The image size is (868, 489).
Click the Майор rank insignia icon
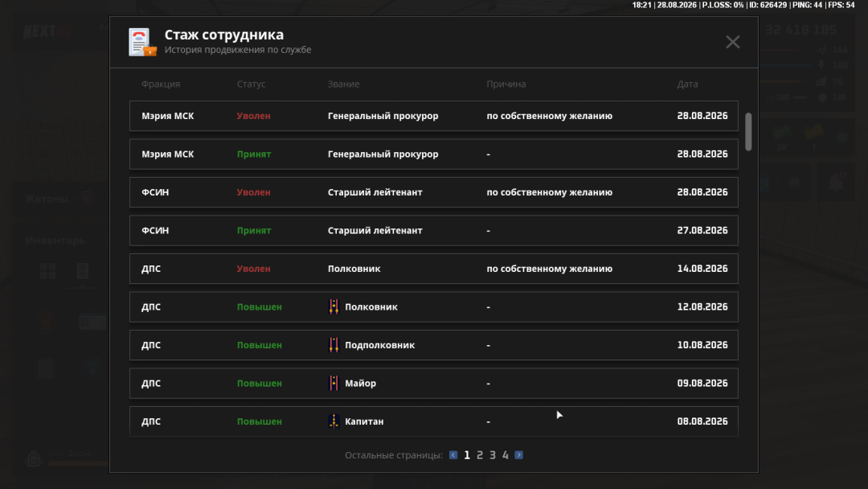pyautogui.click(x=334, y=383)
